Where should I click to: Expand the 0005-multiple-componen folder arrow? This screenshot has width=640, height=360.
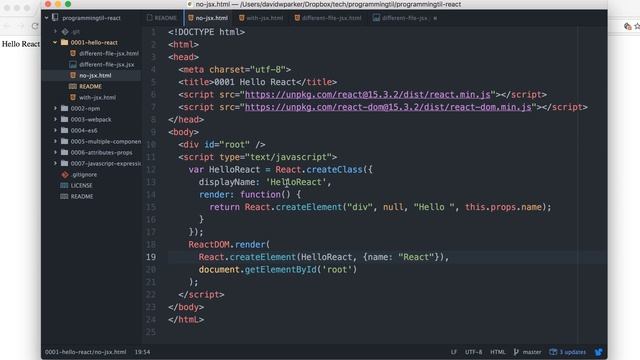tap(55, 141)
